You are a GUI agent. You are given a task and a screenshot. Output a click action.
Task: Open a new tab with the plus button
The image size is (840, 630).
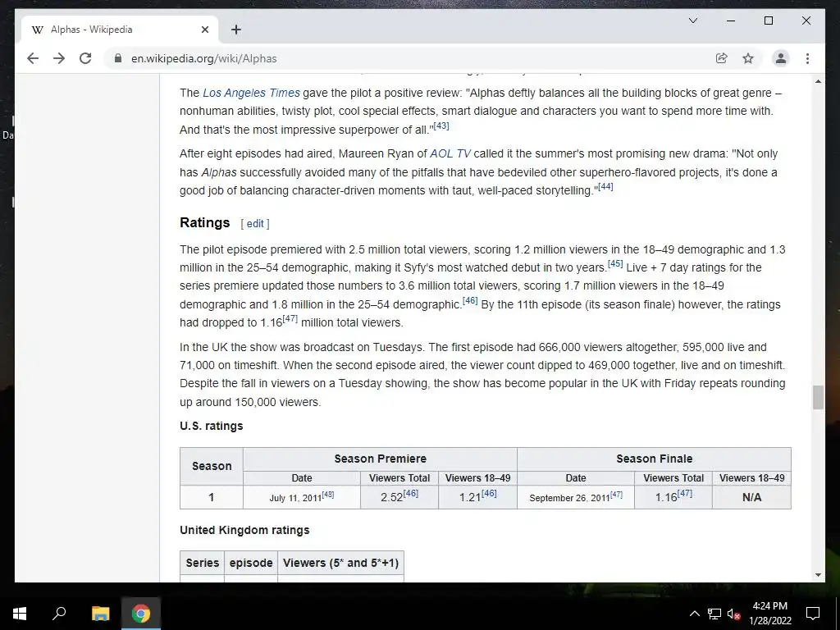coord(235,30)
